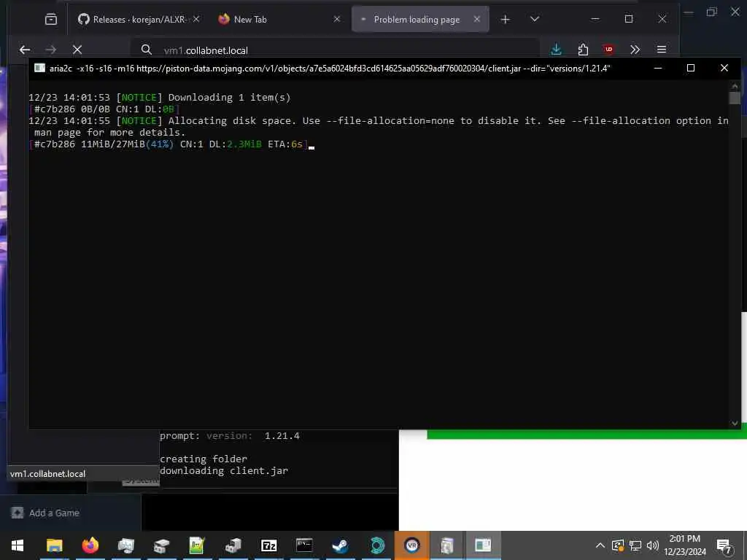Minimize the Firefox window

595,19
